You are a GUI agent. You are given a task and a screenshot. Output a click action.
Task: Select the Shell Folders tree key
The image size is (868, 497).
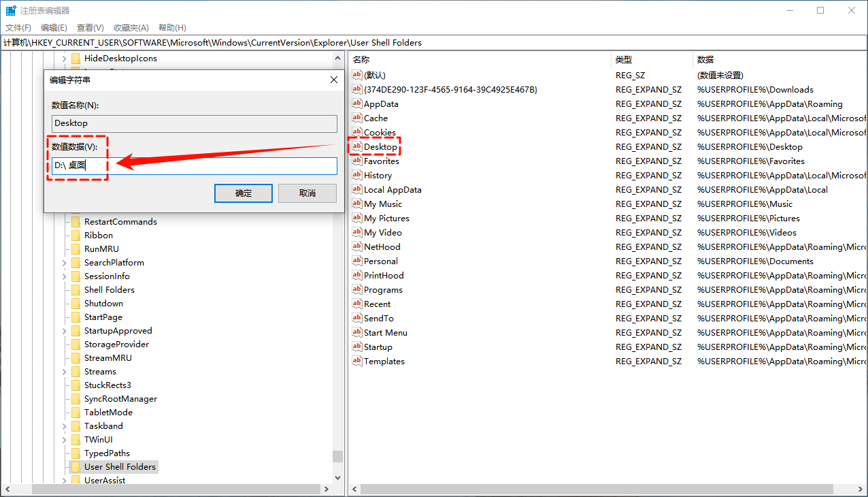[x=109, y=290]
